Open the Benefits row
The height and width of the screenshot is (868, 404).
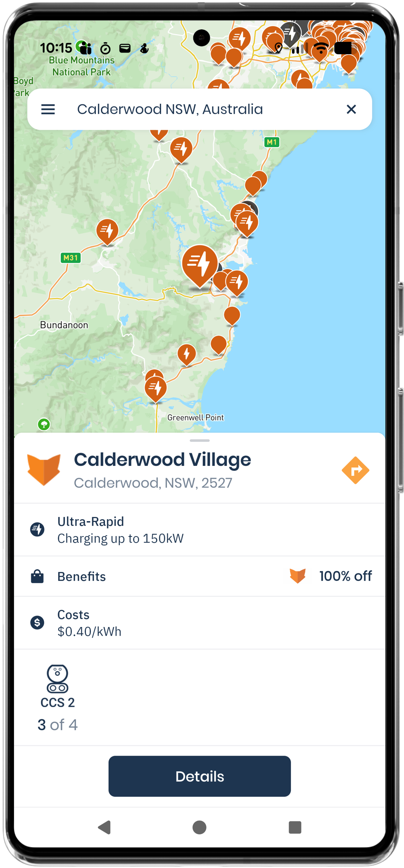click(x=200, y=576)
